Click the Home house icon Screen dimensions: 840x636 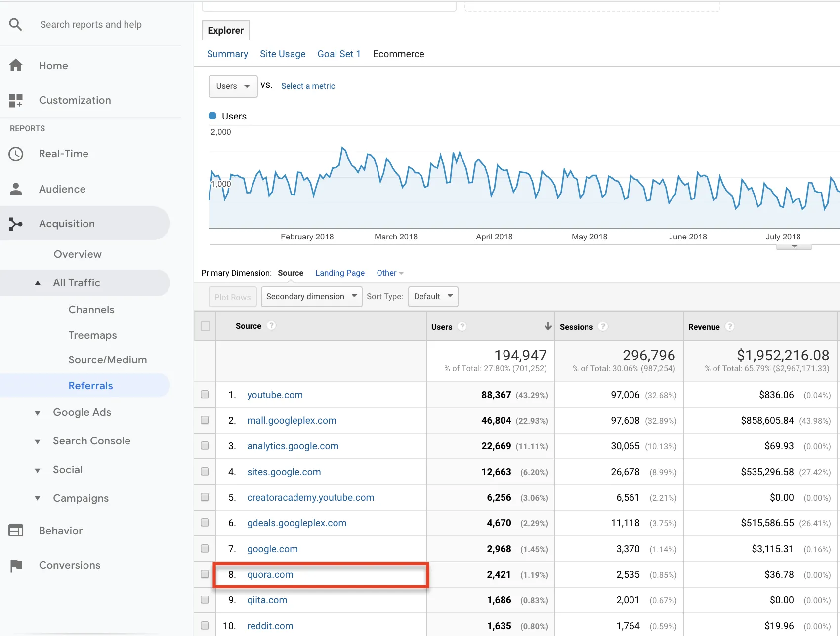[x=16, y=65]
